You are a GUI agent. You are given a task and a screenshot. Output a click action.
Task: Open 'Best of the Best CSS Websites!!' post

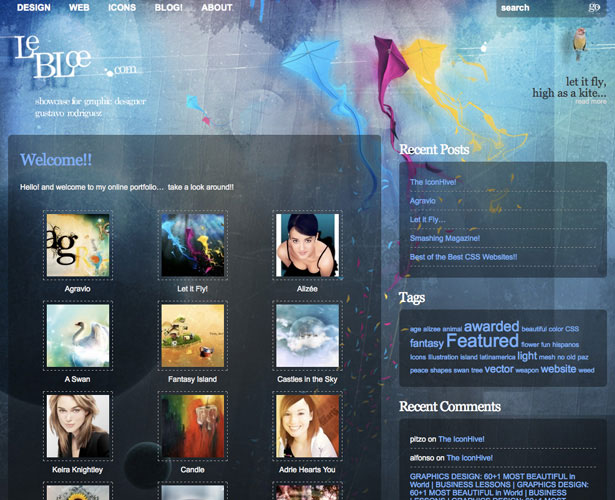463,257
